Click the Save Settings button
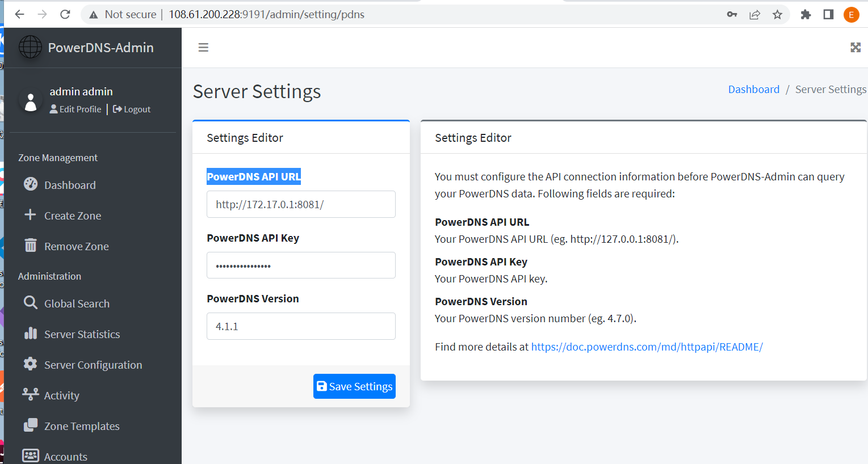The image size is (868, 464). click(354, 386)
